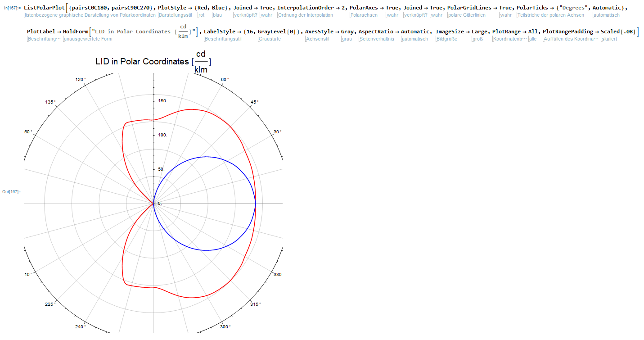Click the German hint "Polarachsen"
The width and height of the screenshot is (644, 340).
coord(364,15)
